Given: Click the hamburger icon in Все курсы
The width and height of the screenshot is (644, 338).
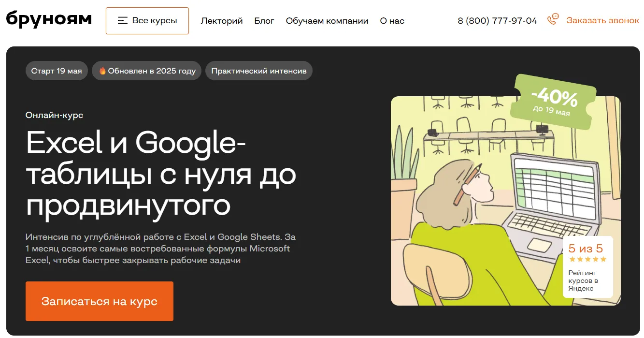Looking at the screenshot, I should pos(123,21).
